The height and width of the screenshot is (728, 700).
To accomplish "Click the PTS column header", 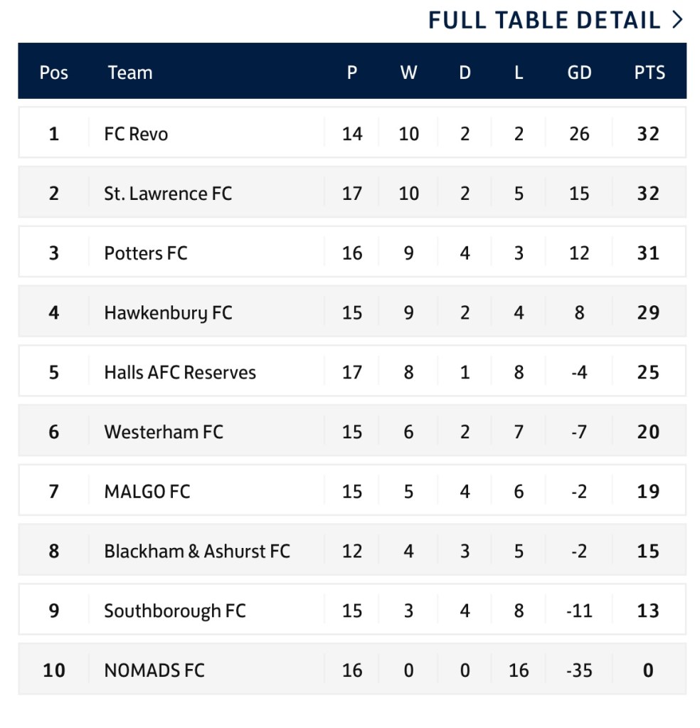I will (649, 73).
